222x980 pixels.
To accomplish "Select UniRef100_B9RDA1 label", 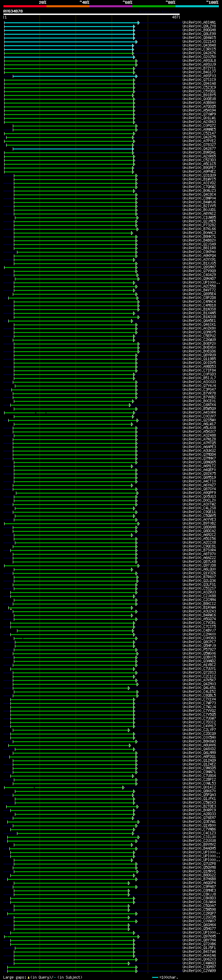I will point(199,152).
